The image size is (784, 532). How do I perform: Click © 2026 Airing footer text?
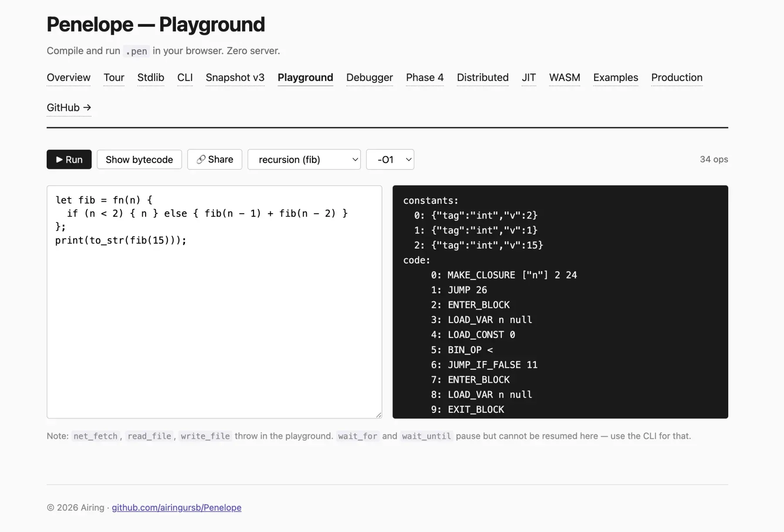click(x=75, y=508)
